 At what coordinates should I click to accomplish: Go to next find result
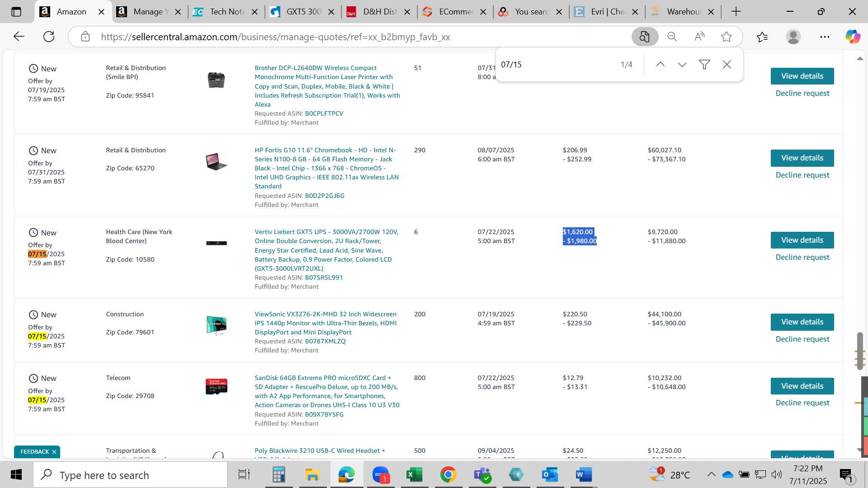tap(682, 65)
